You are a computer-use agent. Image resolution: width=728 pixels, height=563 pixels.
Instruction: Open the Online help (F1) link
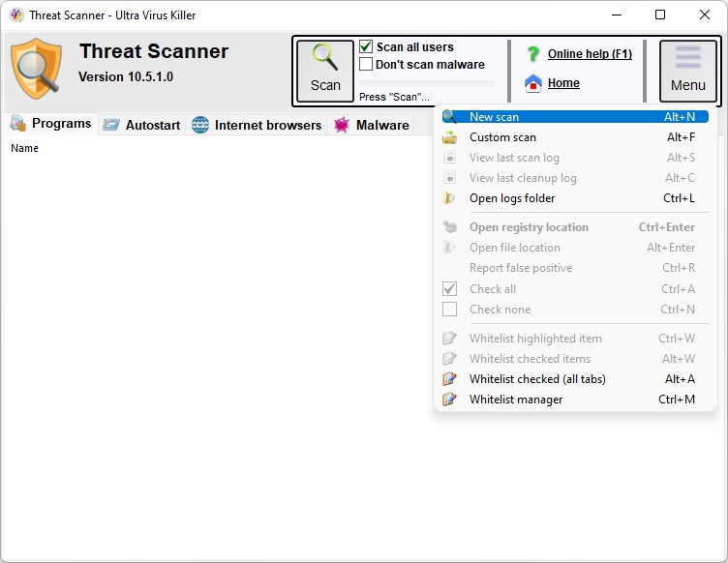click(x=590, y=54)
